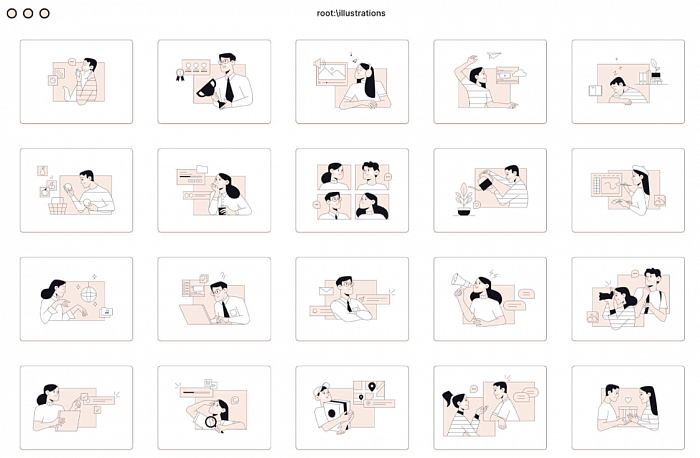The width and height of the screenshot is (700, 458).
Task: Open the man holding trophy illustration
Action: click(214, 82)
